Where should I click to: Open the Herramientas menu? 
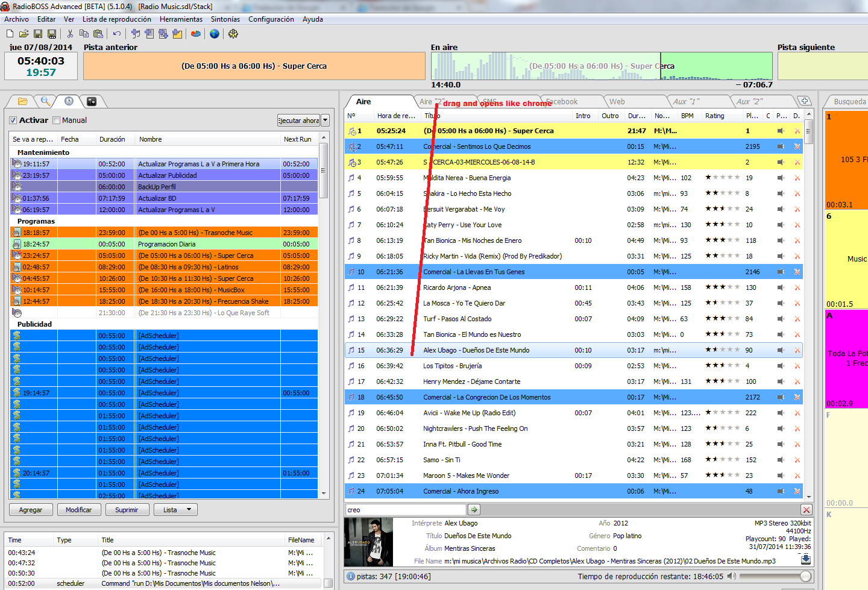click(x=181, y=19)
